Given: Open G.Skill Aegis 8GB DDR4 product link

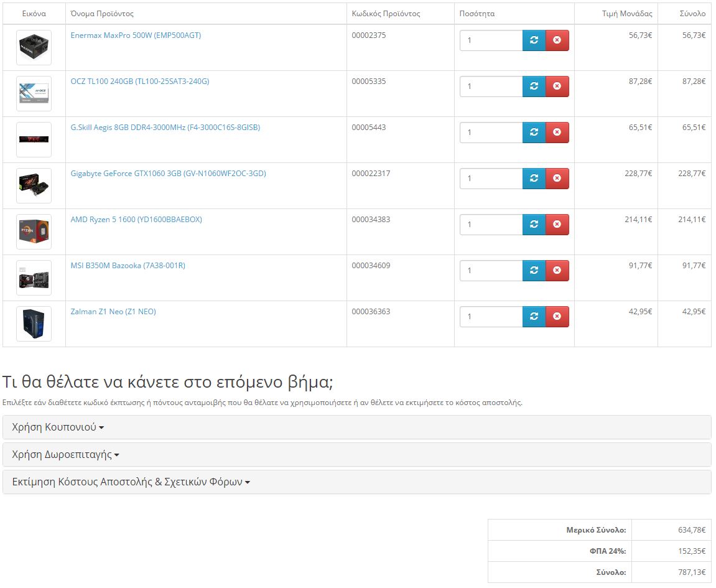Looking at the screenshot, I should [165, 128].
